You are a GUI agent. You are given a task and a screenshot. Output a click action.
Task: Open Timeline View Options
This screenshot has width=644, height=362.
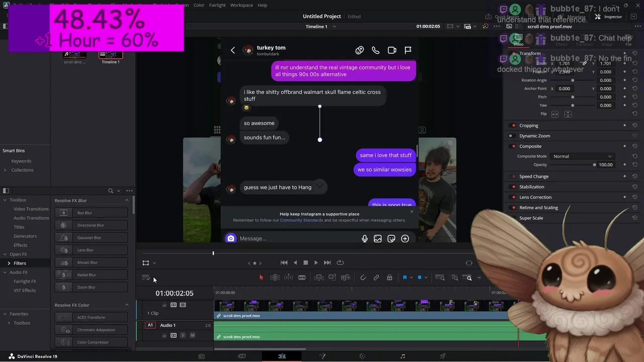click(145, 278)
